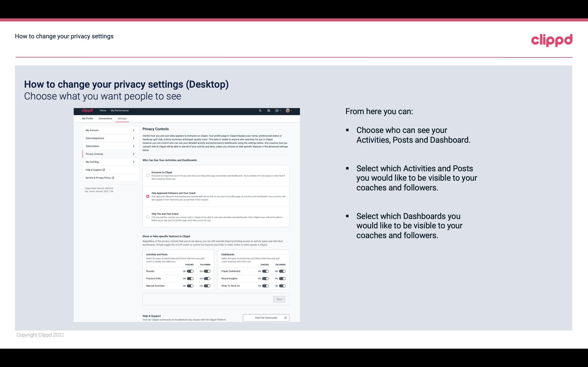Image resolution: width=588 pixels, height=367 pixels.
Task: Click the Visit Our Community button
Action: pos(265,318)
